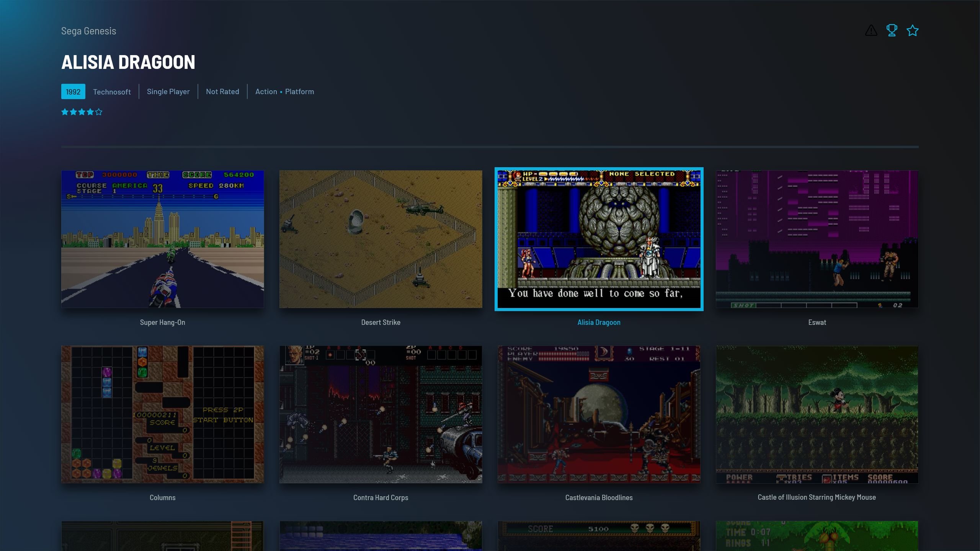Click the Castlevania Bloodlines title text
The image size is (980, 551).
coord(599,497)
